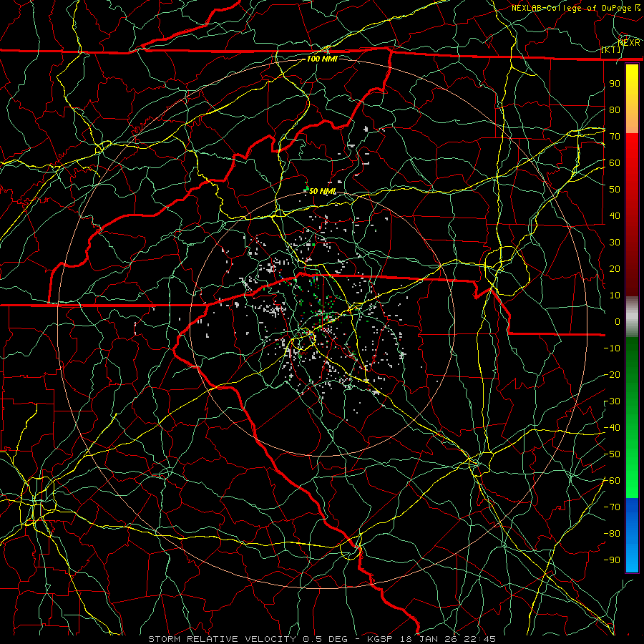Click the -30 value on velocity scale
The height and width of the screenshot is (644, 644).
pos(612,401)
